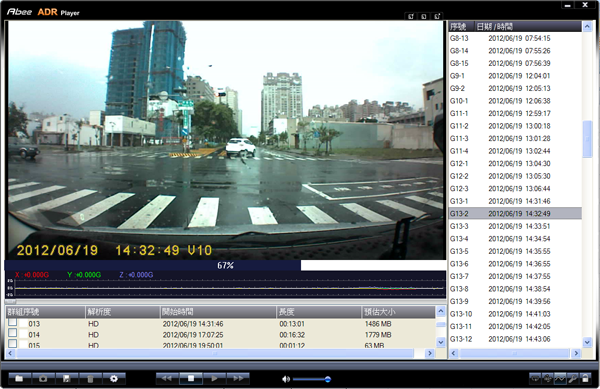Click group table horizontal scroll left arrow
The height and width of the screenshot is (389, 600).
(10, 353)
